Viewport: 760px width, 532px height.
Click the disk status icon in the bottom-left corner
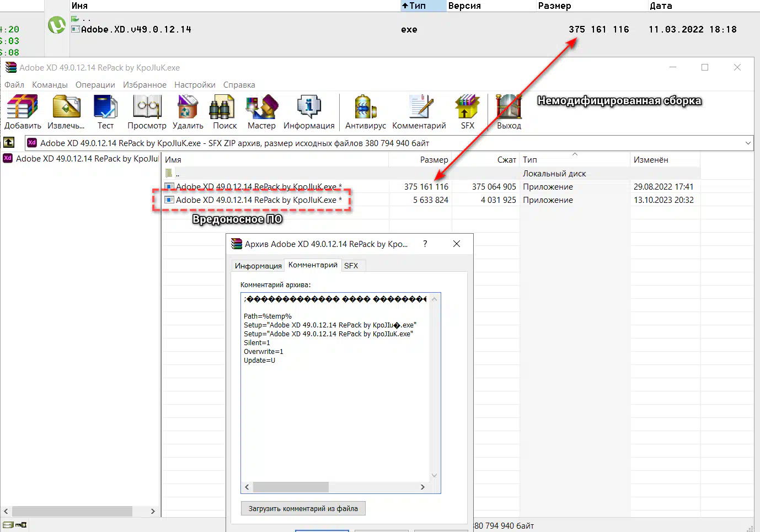pos(8,525)
